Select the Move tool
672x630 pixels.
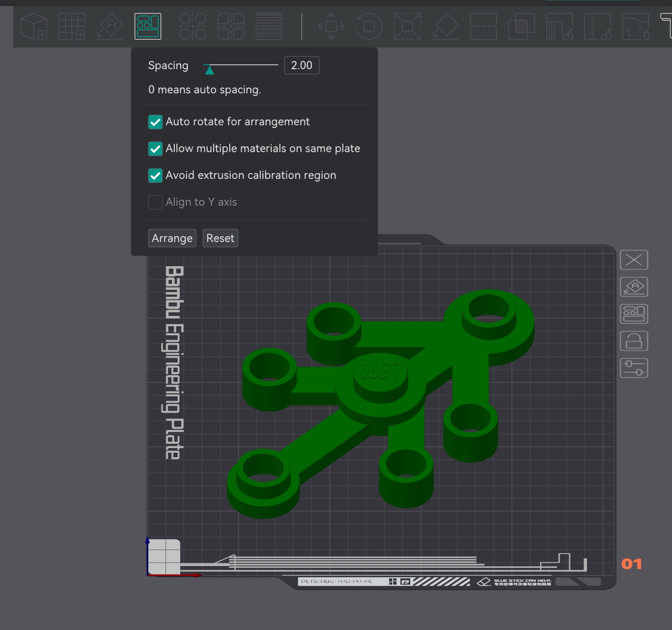click(x=330, y=26)
